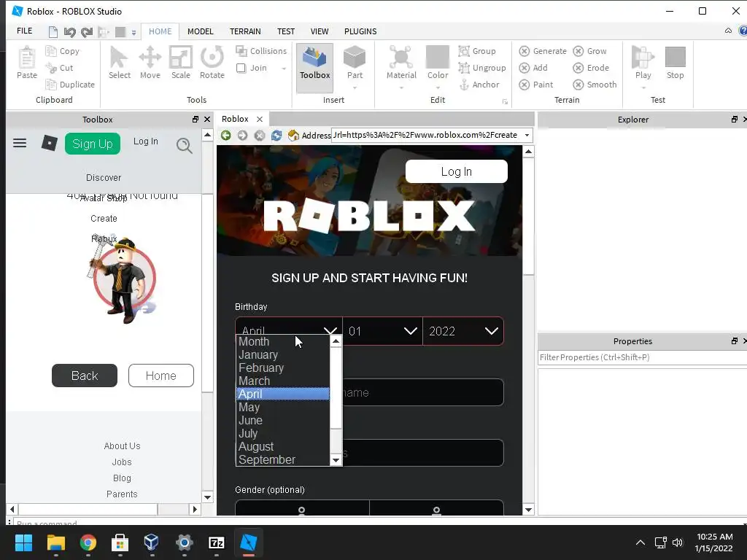Activate the Scale tool
Viewport: 747px width, 560px height.
pos(181,63)
